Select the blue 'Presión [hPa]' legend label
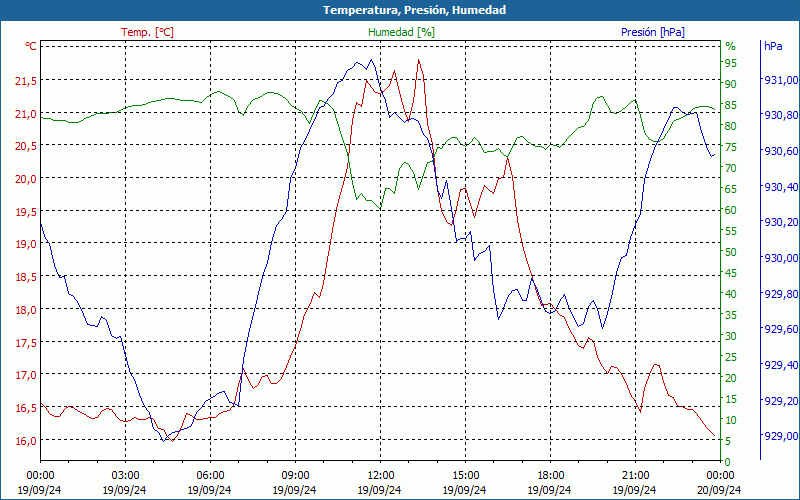The image size is (800, 500). coord(653,32)
